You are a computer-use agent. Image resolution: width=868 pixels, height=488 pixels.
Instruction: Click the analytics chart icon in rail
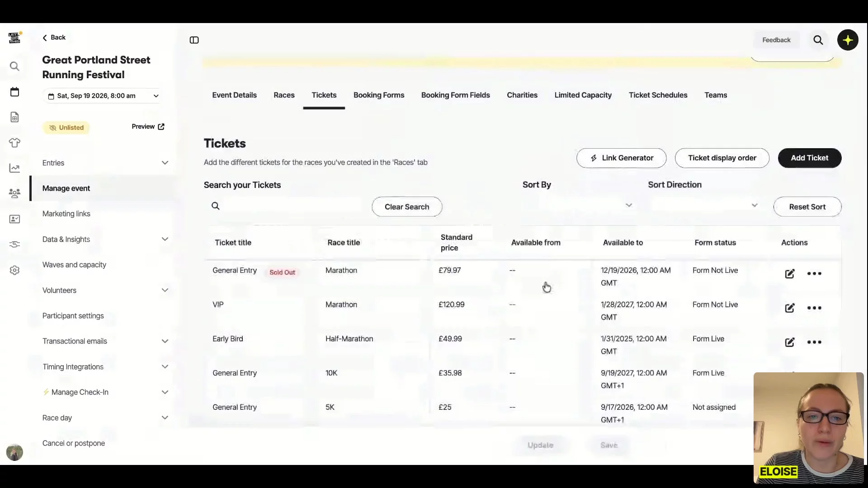[x=14, y=168]
